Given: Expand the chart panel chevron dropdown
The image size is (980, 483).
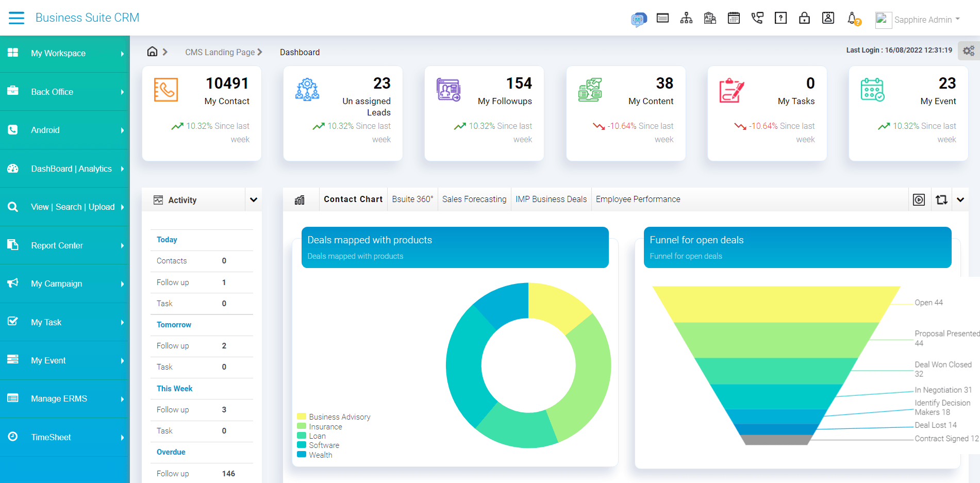Looking at the screenshot, I should pos(960,200).
